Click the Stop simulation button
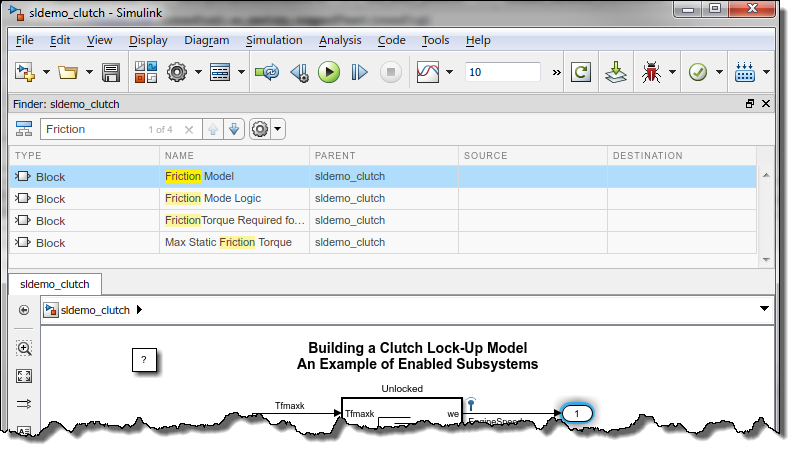The width and height of the screenshot is (795, 457). (x=391, y=72)
